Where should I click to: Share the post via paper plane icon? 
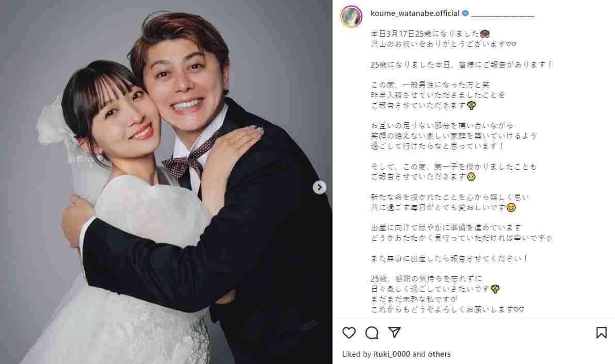point(394,332)
